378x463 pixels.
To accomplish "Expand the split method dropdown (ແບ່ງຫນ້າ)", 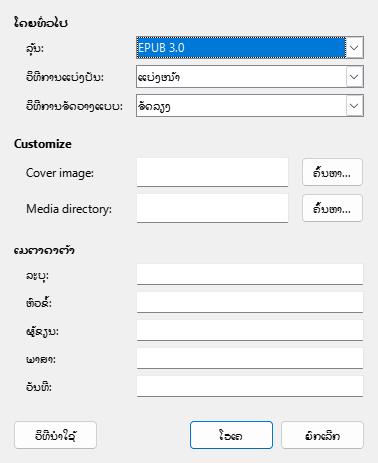I will point(250,77).
